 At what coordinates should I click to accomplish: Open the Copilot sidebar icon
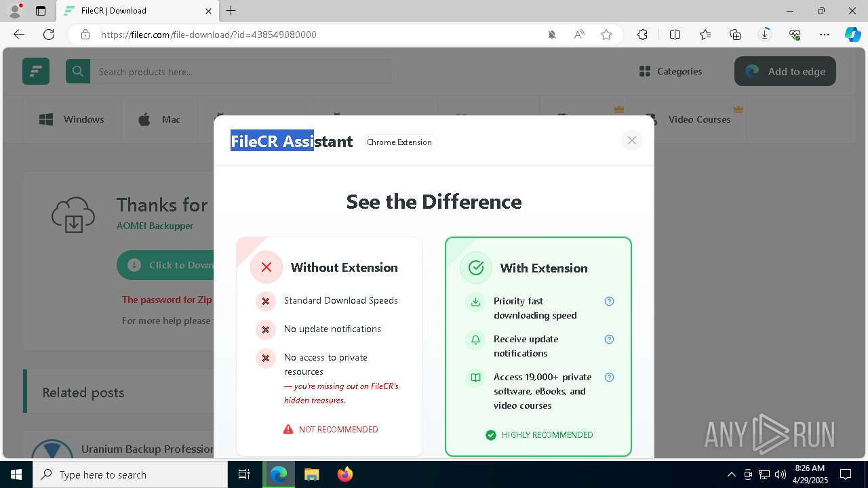click(x=852, y=35)
